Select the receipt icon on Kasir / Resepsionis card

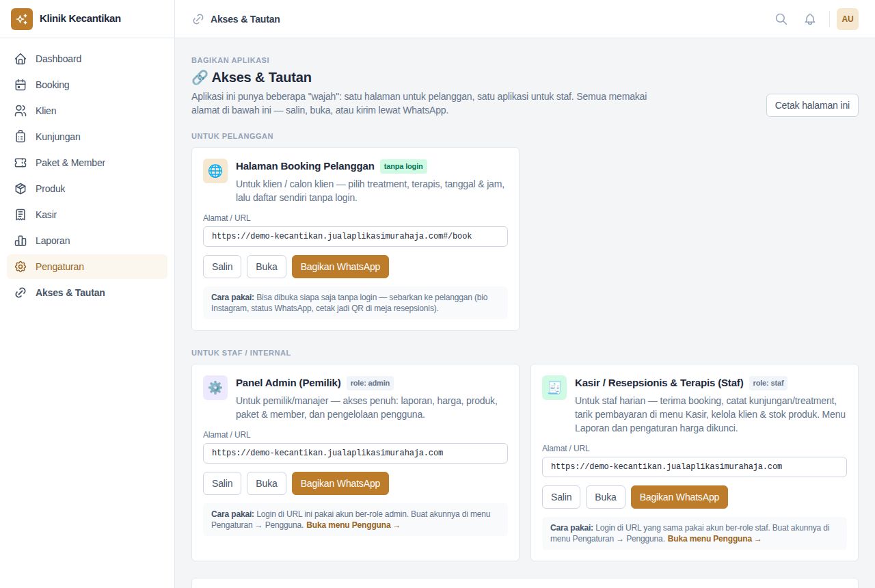(x=554, y=388)
